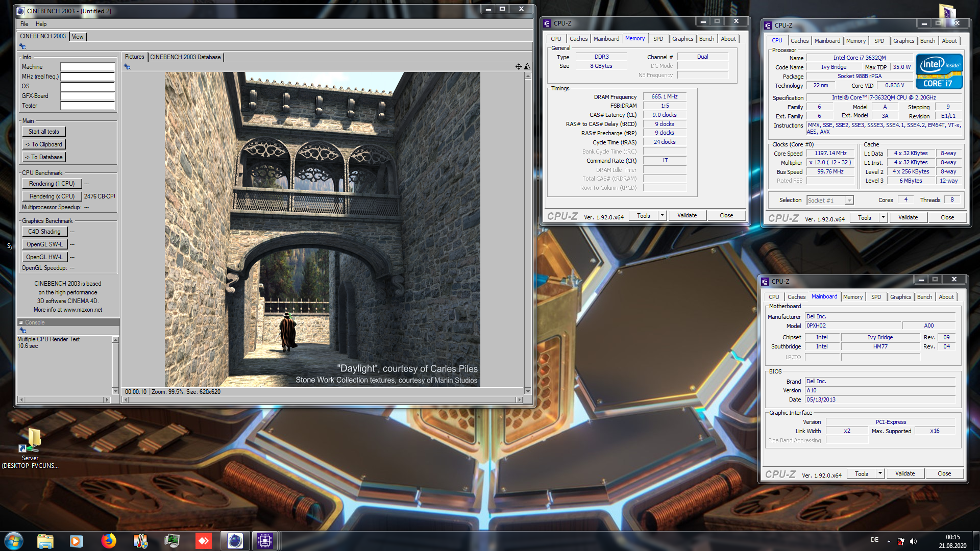This screenshot has width=980, height=551.
Task: Click Close in the CPU-Z Mainboard window
Action: [944, 473]
